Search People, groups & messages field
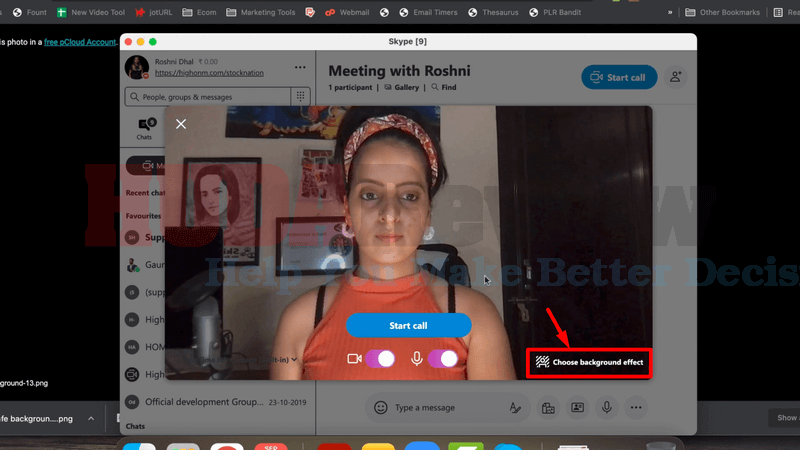Image resolution: width=800 pixels, height=450 pixels. [208, 97]
